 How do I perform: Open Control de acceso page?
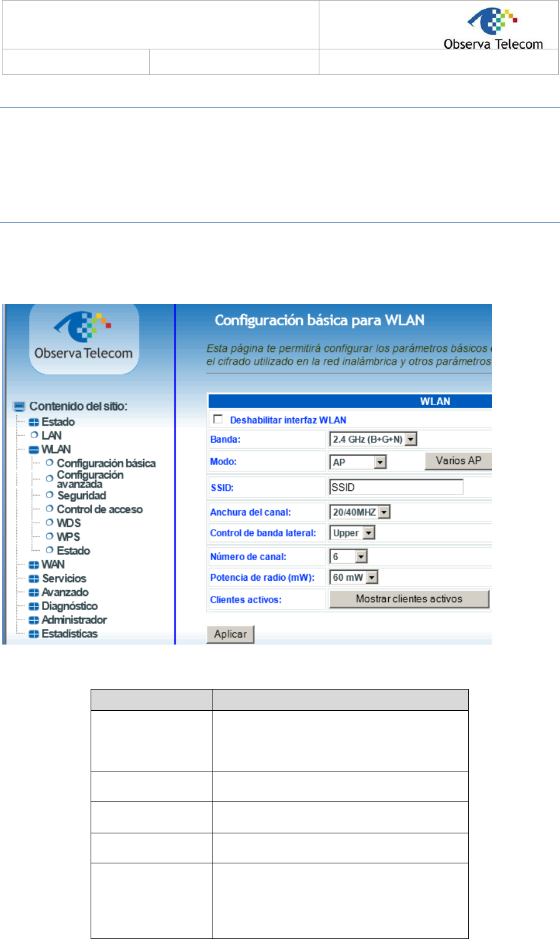click(100, 510)
